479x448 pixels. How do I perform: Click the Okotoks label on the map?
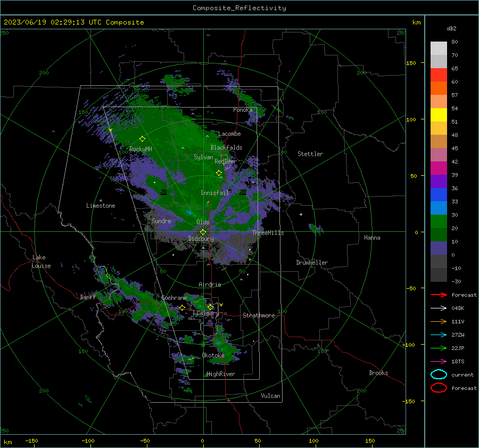point(213,355)
